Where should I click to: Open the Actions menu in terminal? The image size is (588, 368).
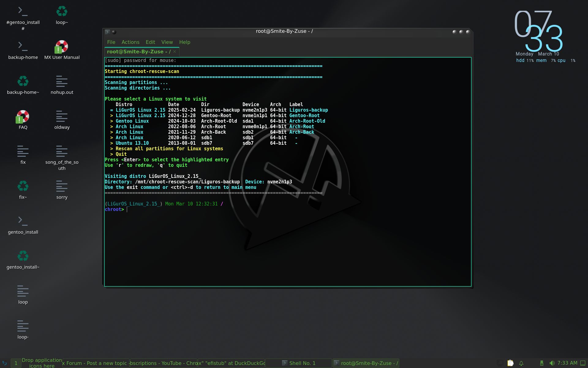pos(130,42)
